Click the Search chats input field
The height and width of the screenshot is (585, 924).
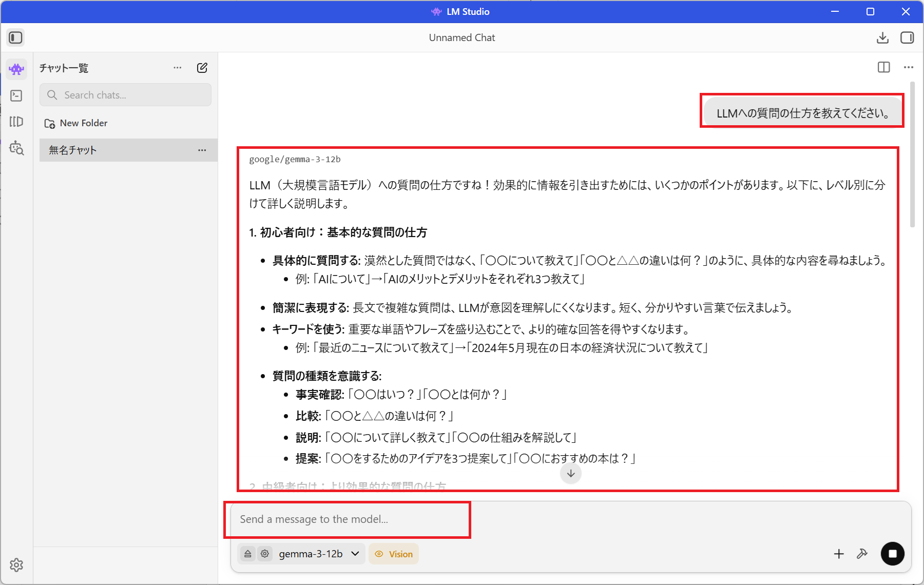133,95
